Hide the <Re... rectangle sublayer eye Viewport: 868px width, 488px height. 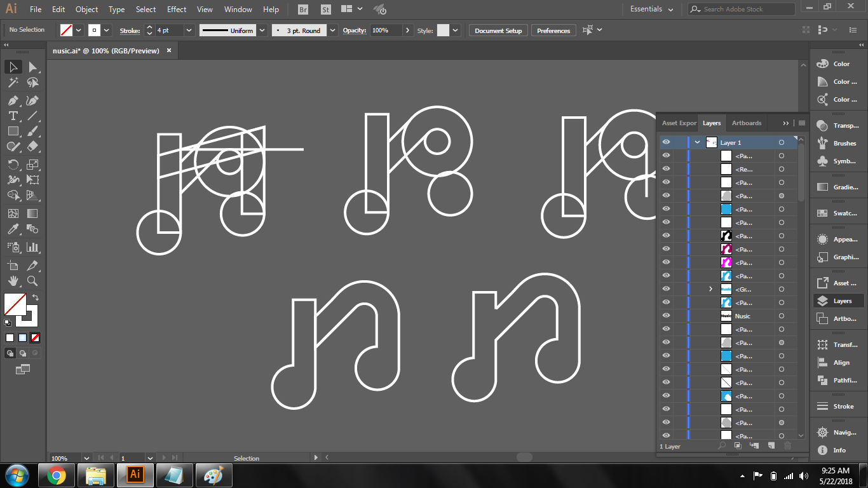coord(666,169)
